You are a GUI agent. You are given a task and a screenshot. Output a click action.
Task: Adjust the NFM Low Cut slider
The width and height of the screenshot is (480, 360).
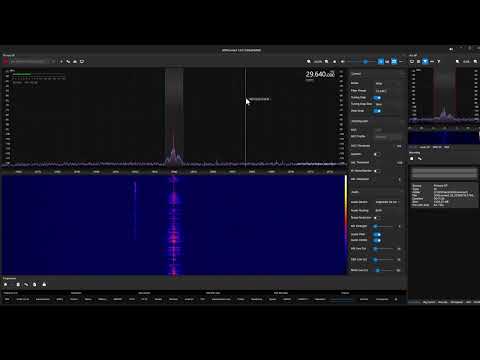pos(383,270)
